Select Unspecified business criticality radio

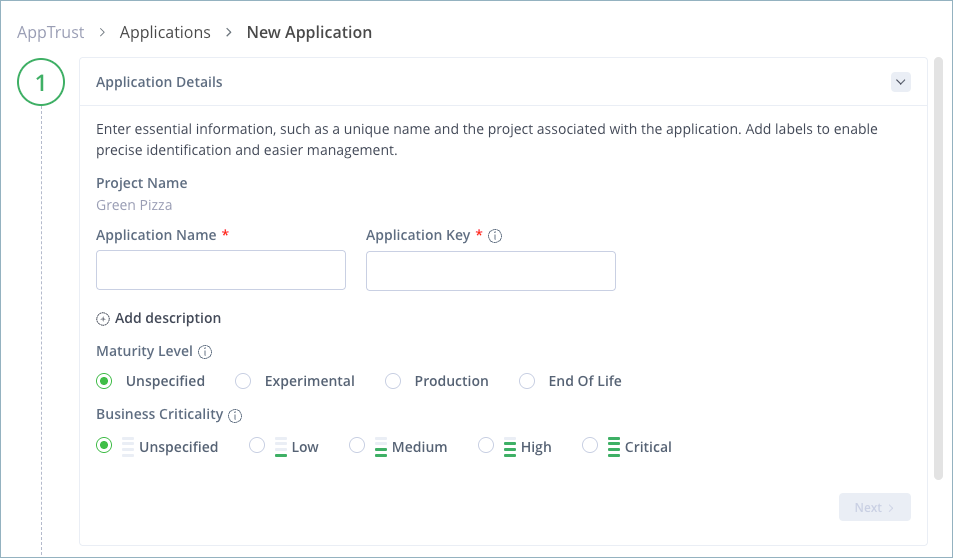tap(104, 446)
